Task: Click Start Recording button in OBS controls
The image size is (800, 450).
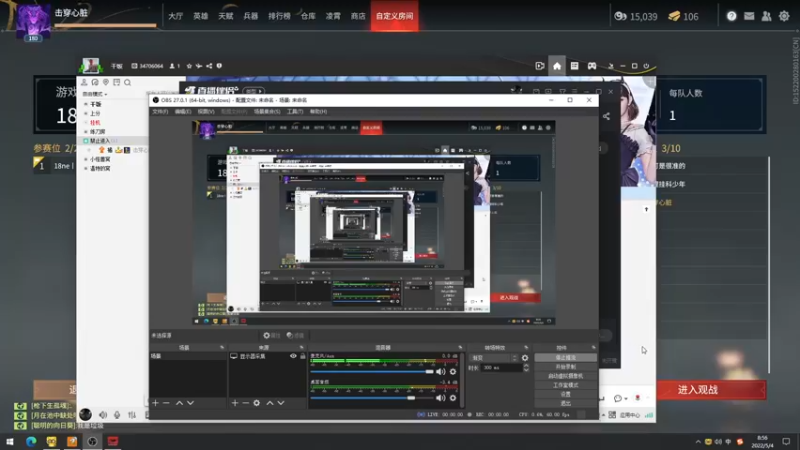Action: coord(565,367)
